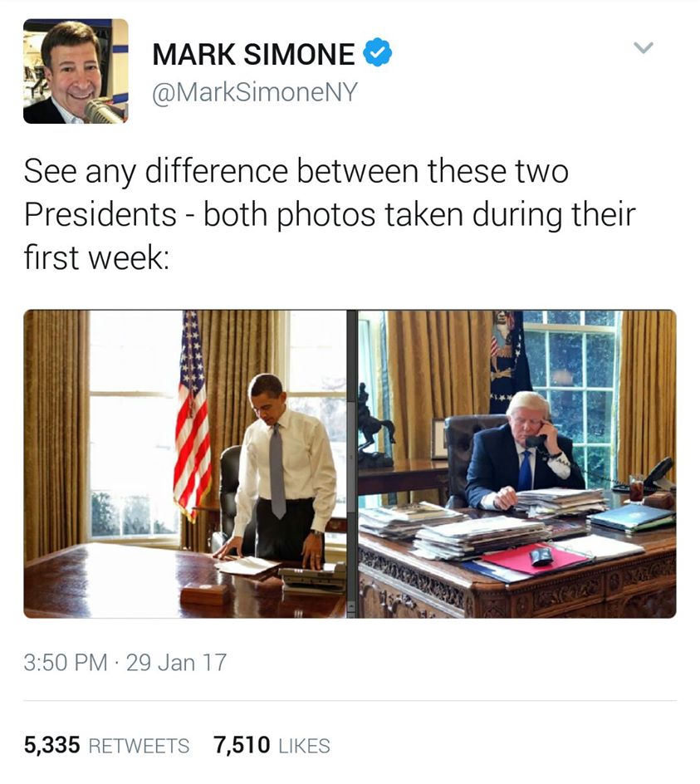Click the 3:50 PM timestamp
The image size is (700, 784).
pos(66,663)
